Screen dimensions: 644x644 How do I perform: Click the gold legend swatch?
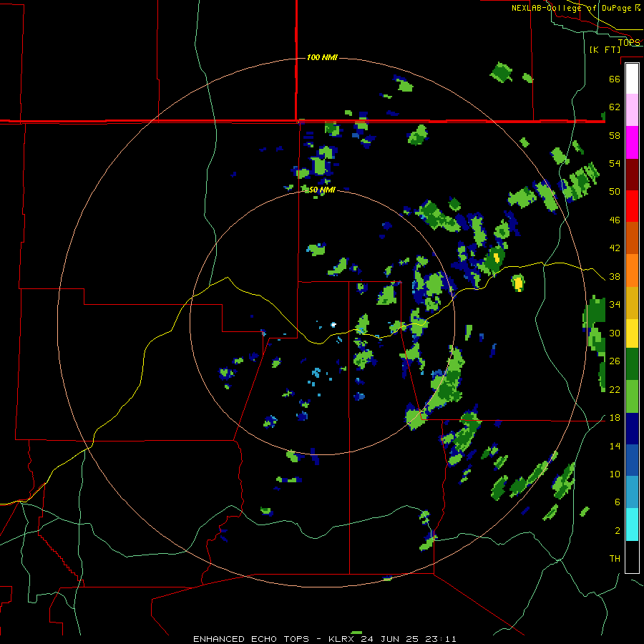tap(632, 303)
